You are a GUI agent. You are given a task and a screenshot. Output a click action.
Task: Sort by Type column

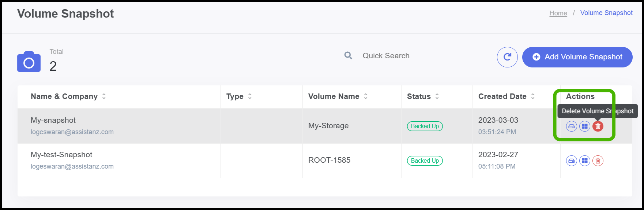[x=250, y=96]
